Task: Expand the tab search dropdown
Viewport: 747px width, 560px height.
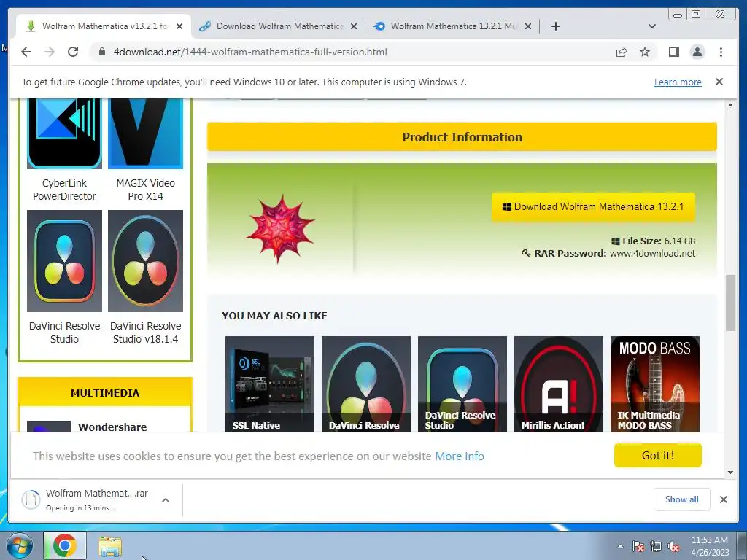Action: (x=652, y=26)
